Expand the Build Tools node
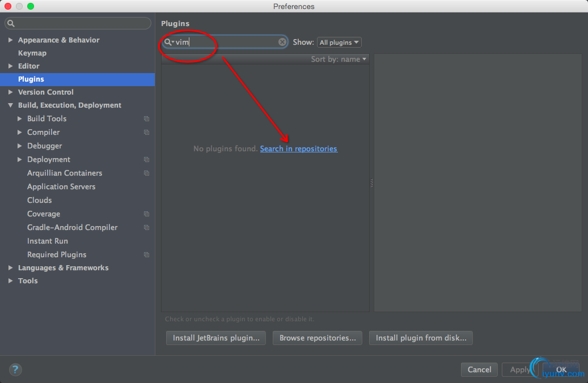Image resolution: width=588 pixels, height=383 pixels. [19, 118]
